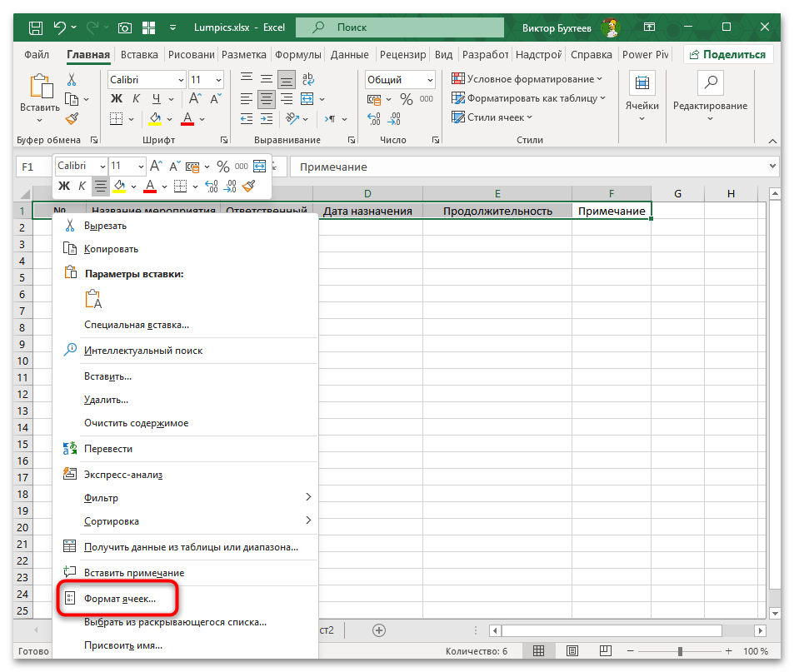Toggle Bold in the ribbon
794x672 pixels.
pyautogui.click(x=117, y=98)
